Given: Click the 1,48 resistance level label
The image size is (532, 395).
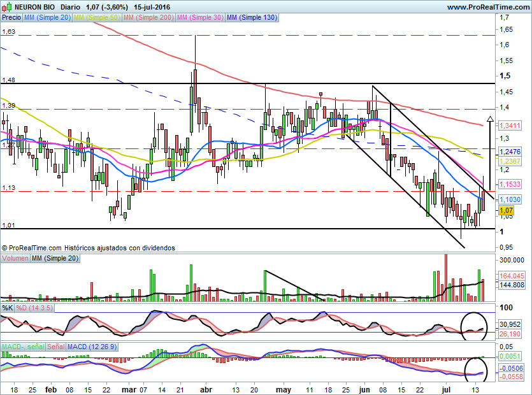Looking at the screenshot, I should tap(8, 80).
